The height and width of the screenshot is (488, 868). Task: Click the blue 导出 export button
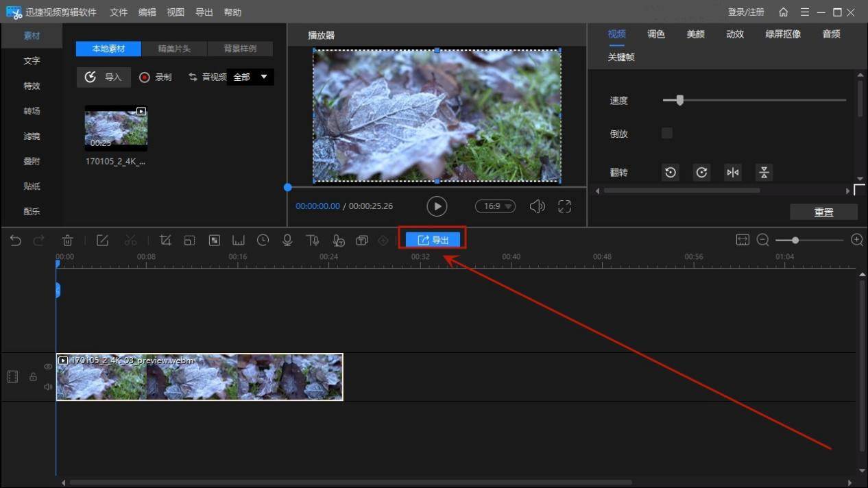[x=433, y=240]
